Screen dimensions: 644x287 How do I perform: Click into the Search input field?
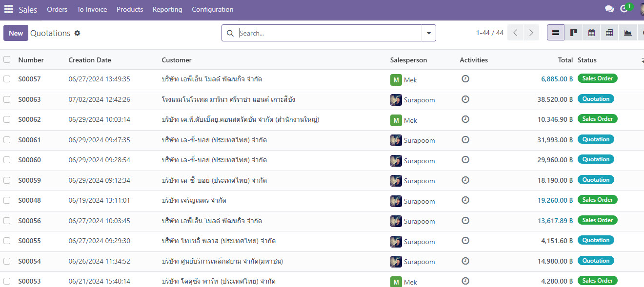[x=327, y=33]
